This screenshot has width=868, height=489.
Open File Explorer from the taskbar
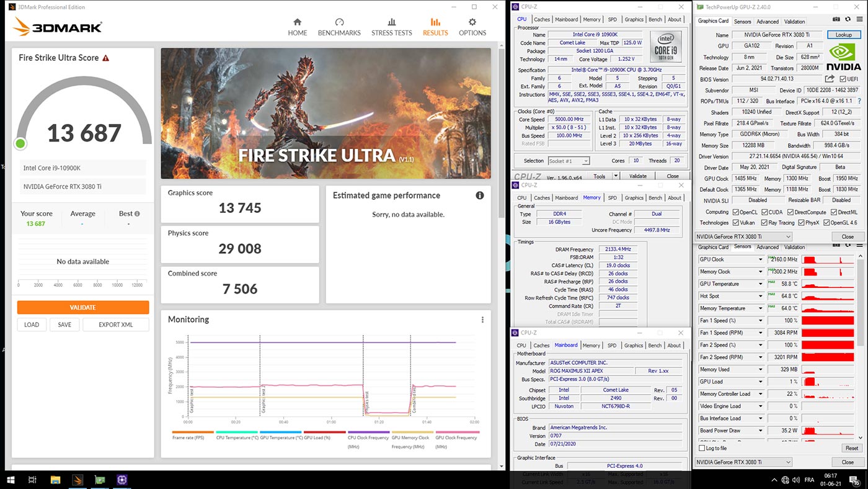pyautogui.click(x=55, y=480)
